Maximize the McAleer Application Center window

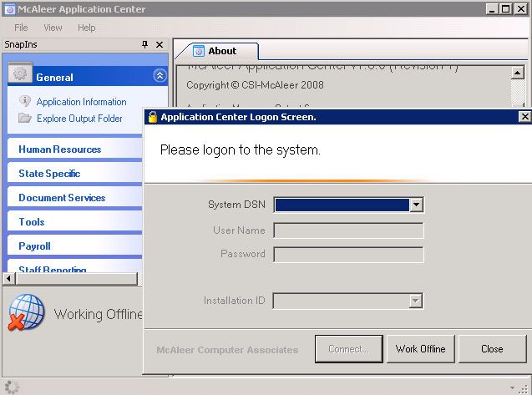[x=505, y=9]
